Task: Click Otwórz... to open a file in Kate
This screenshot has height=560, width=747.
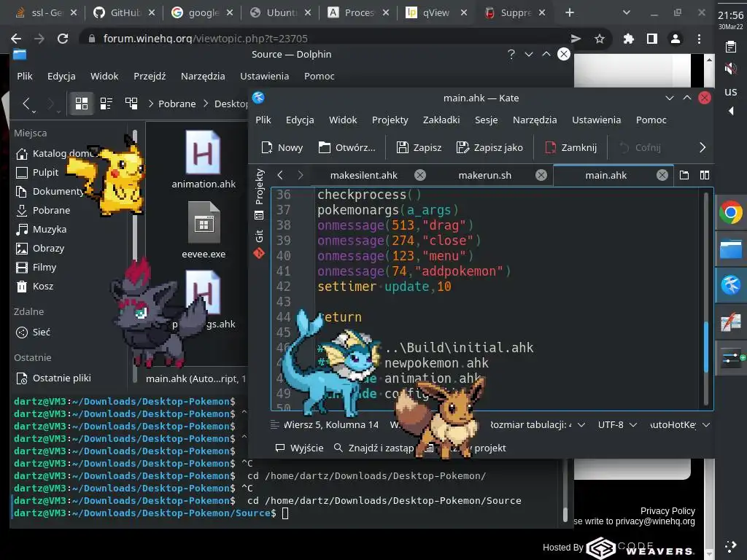Action: 347,147
